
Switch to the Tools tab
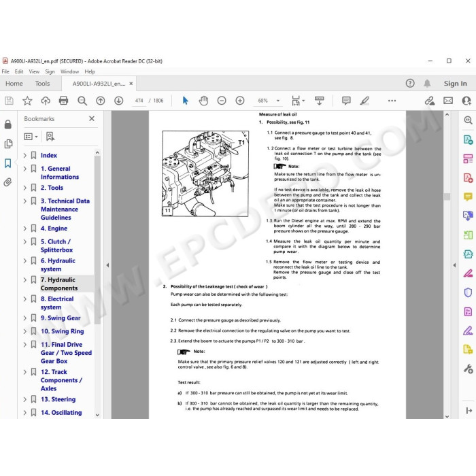click(x=42, y=84)
